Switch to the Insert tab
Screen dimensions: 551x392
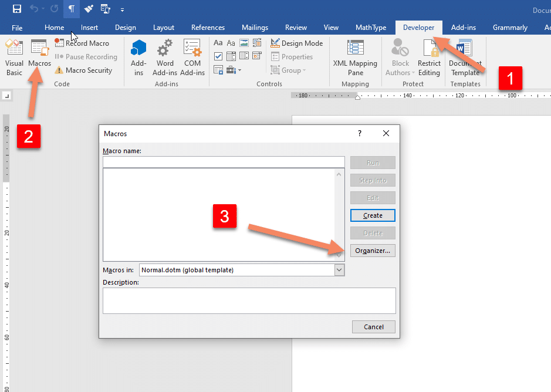(x=89, y=28)
